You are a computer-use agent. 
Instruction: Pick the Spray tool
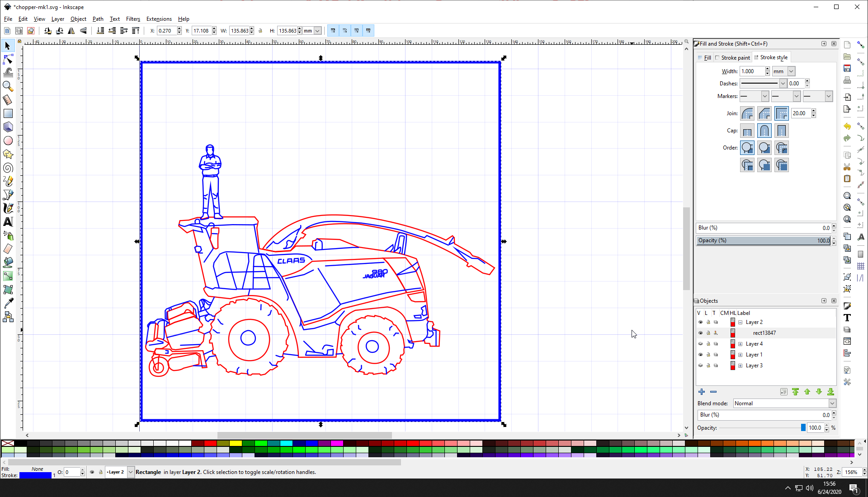(8, 235)
